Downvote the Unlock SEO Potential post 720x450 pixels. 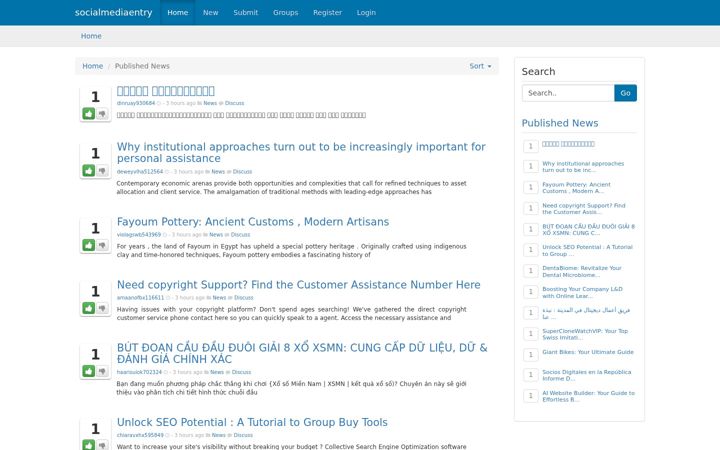(x=102, y=444)
